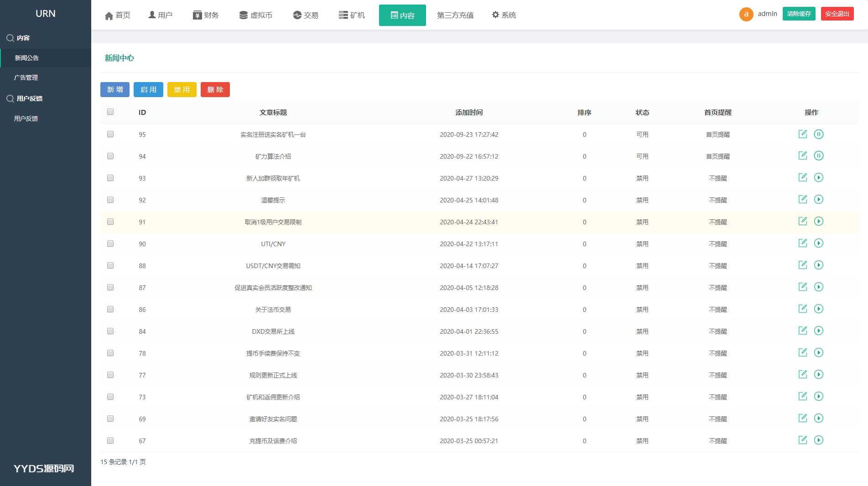This screenshot has width=868, height=486.
Task: Switch to the 财务 navigation tab
Action: [x=206, y=15]
